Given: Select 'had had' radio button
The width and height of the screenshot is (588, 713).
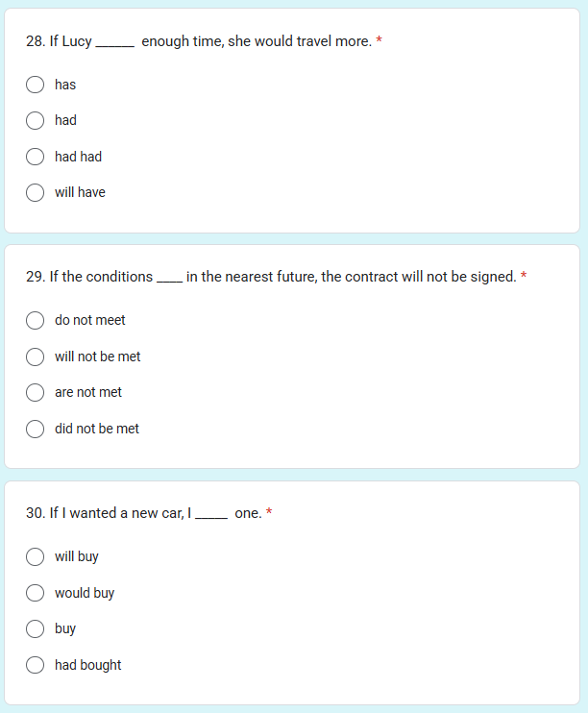Looking at the screenshot, I should pos(35,157).
